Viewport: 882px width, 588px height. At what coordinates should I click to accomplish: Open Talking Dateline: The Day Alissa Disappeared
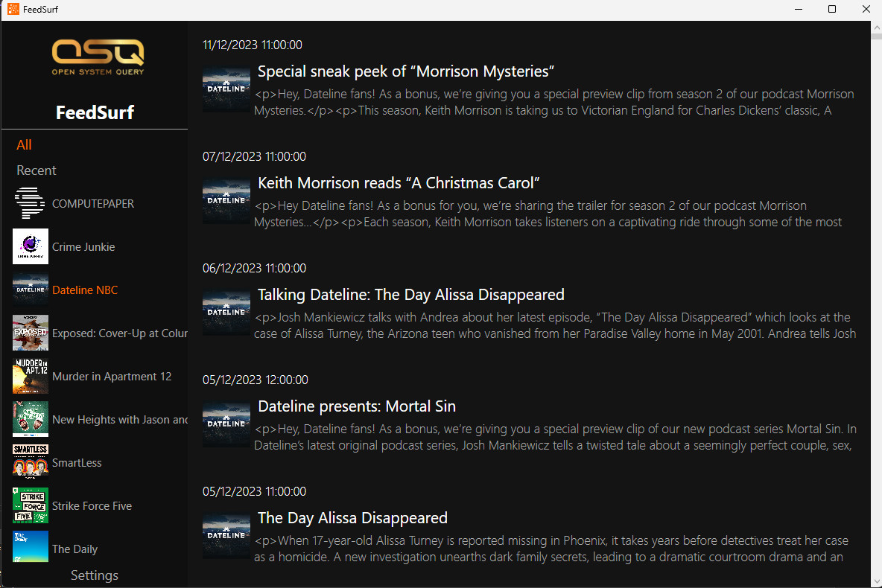410,295
